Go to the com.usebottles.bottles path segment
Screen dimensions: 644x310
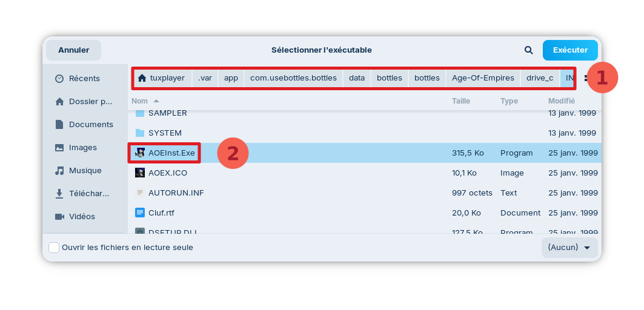(293, 78)
